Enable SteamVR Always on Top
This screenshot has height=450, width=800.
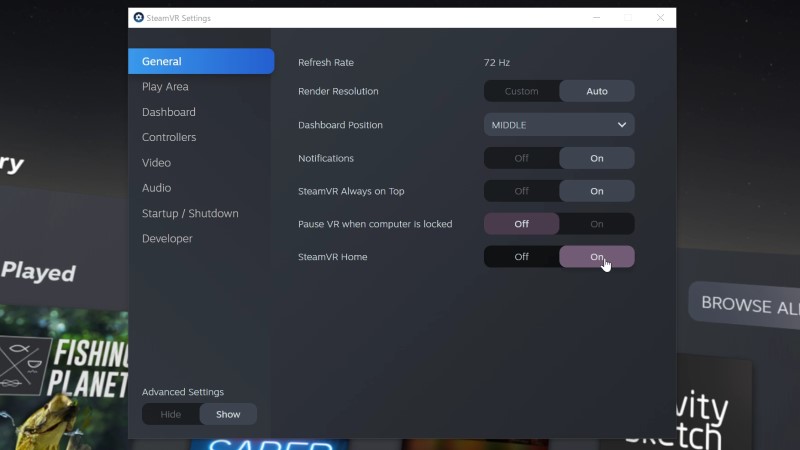tap(597, 191)
